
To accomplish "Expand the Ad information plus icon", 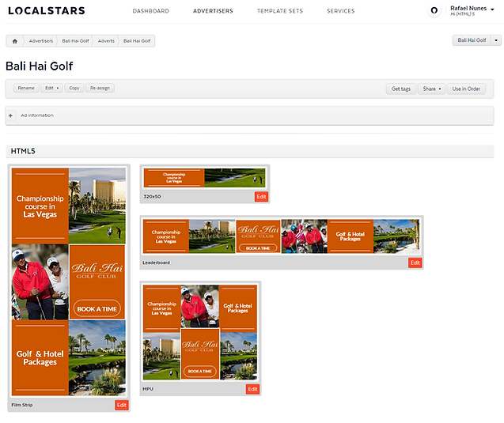I will coord(10,115).
